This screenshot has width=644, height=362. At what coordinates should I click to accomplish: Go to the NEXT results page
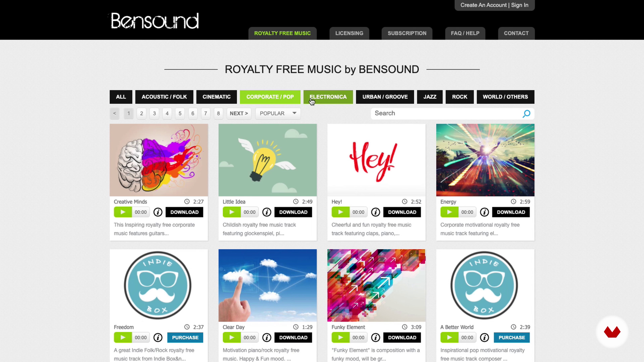[239, 113]
